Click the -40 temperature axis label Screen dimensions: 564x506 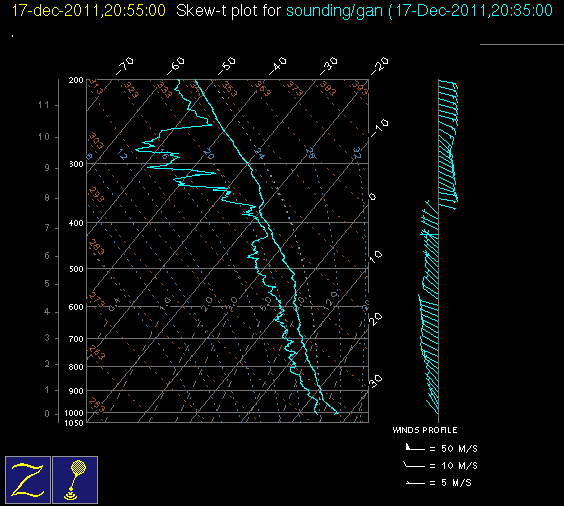pyautogui.click(x=278, y=66)
